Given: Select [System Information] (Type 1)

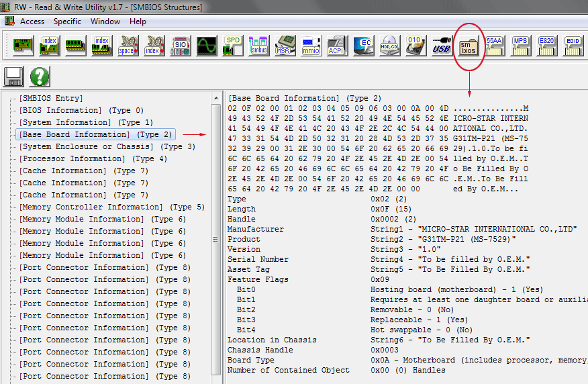Looking at the screenshot, I should click(86, 122).
